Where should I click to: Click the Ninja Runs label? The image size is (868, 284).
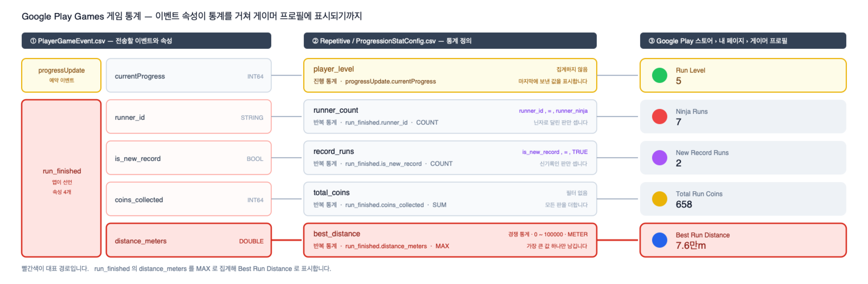pyautogui.click(x=691, y=111)
